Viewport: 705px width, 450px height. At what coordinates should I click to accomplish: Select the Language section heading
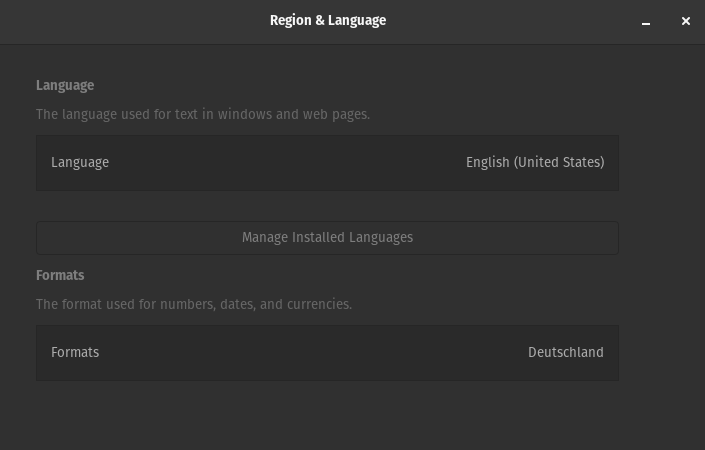pyautogui.click(x=65, y=85)
